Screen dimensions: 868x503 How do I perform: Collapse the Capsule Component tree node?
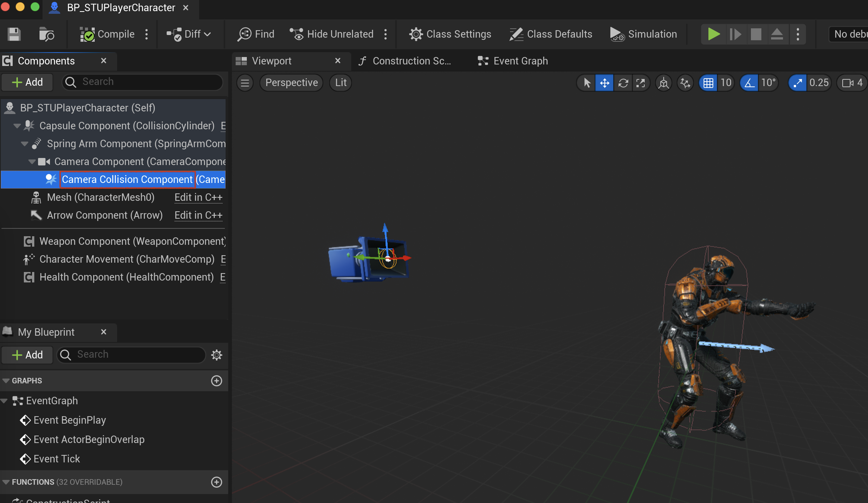(17, 126)
